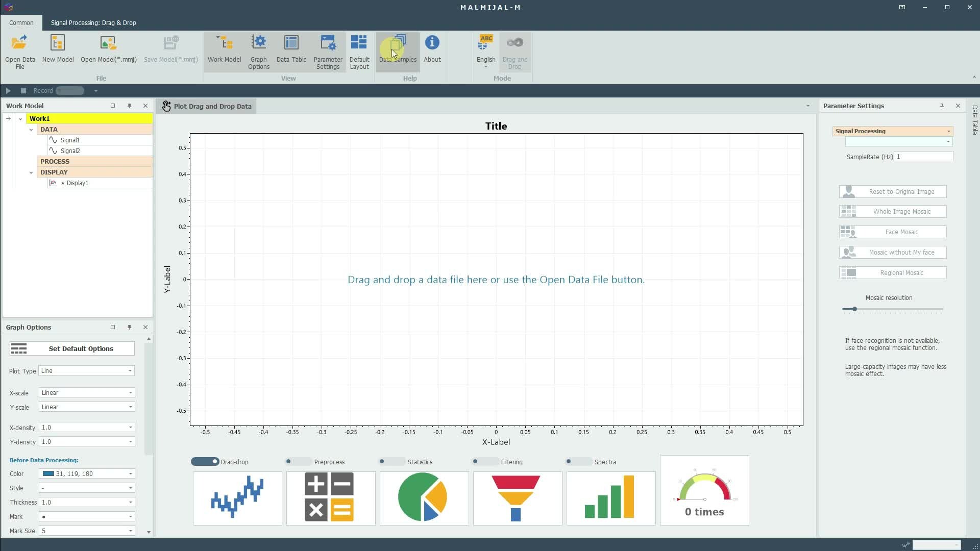
Task: Click the Regional Mosaic button
Action: [x=893, y=273]
